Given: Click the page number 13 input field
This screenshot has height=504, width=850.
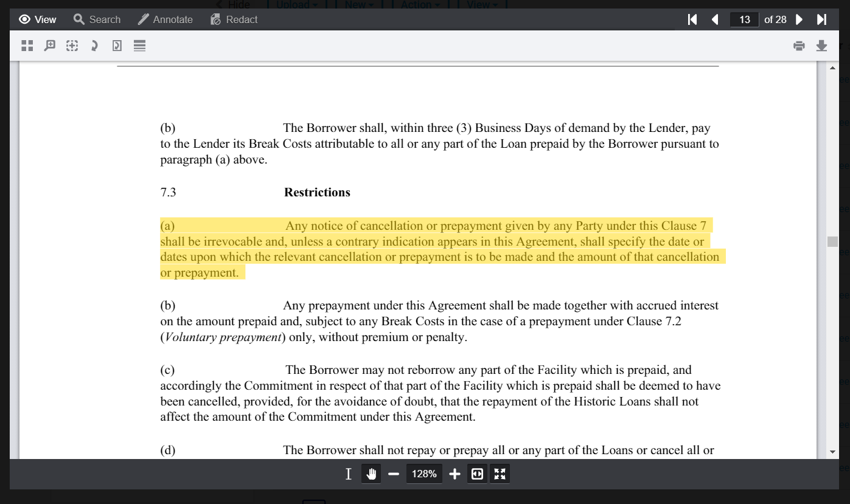Looking at the screenshot, I should pyautogui.click(x=744, y=19).
